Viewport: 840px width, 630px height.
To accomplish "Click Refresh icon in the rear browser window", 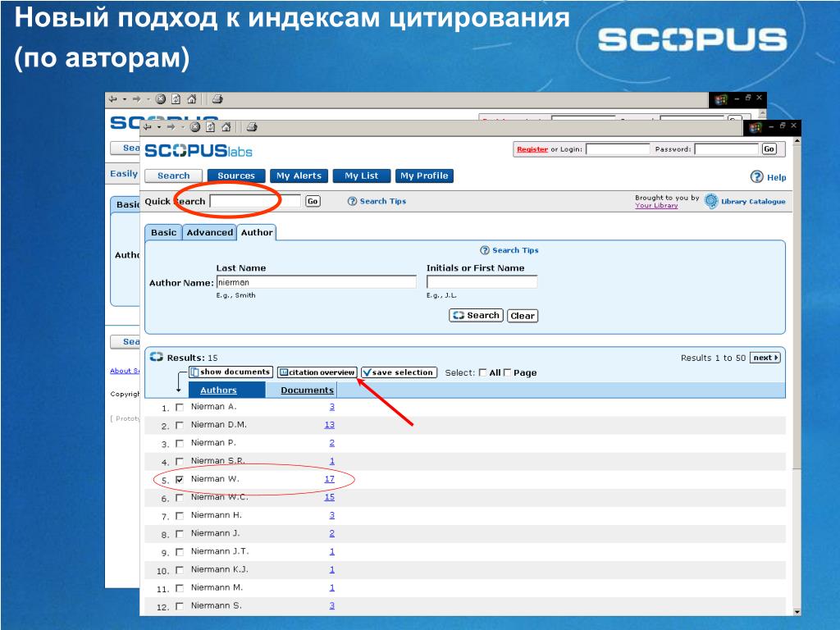I will [x=176, y=99].
